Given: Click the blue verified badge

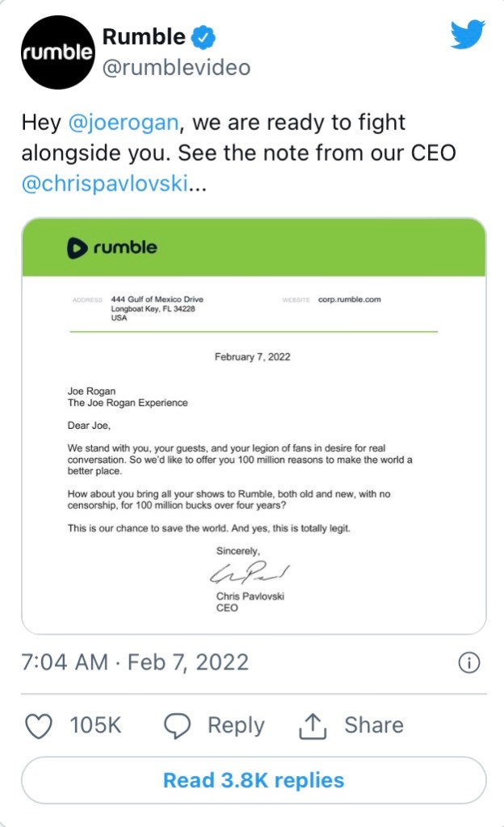Looking at the screenshot, I should (x=203, y=36).
